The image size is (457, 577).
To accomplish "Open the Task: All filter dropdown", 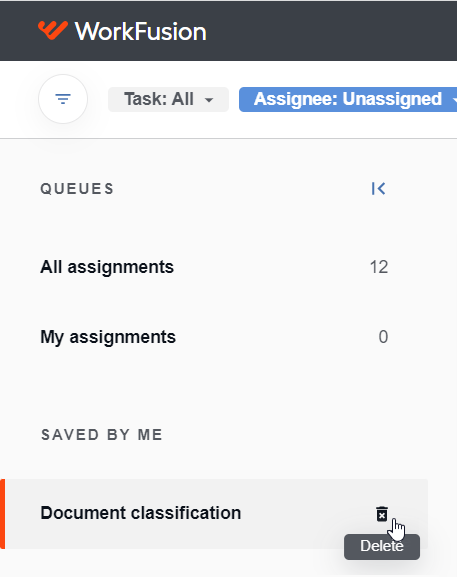I will point(168,99).
